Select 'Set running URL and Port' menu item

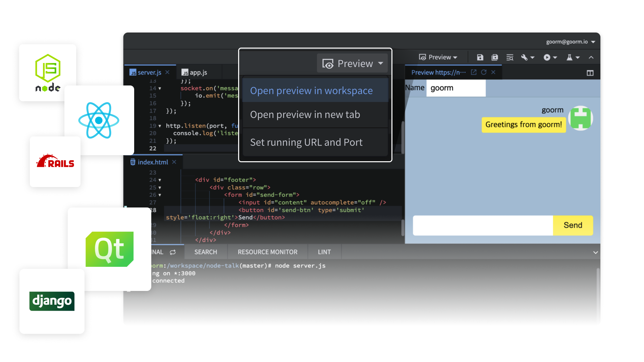(x=315, y=142)
